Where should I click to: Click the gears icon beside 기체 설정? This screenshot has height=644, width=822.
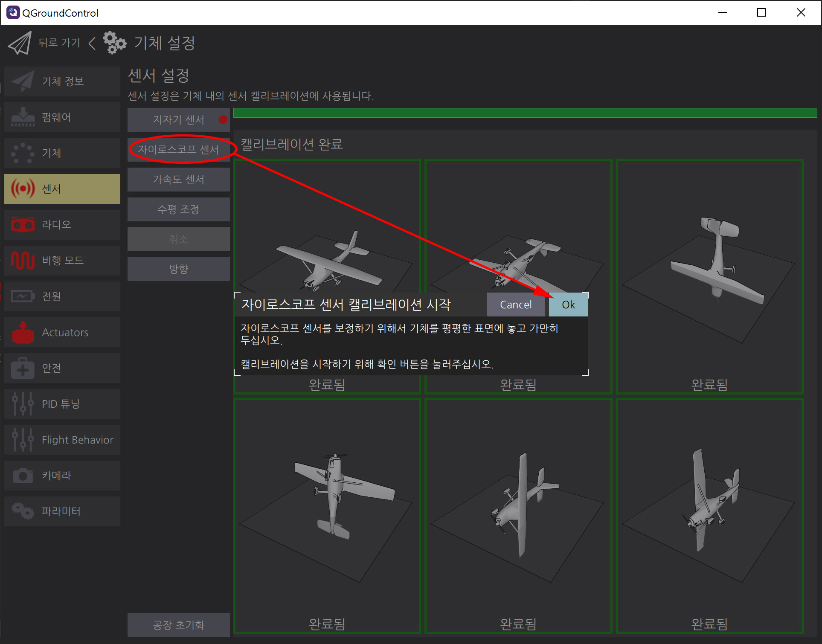[114, 43]
